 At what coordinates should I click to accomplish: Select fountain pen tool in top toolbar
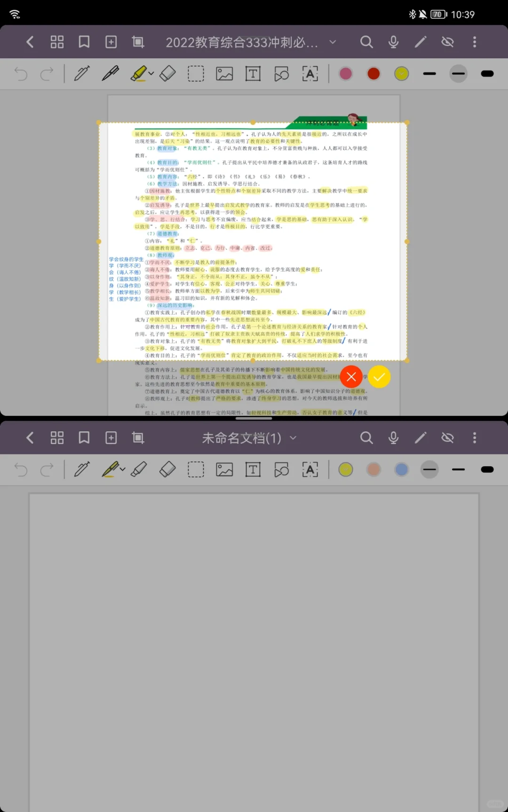110,74
